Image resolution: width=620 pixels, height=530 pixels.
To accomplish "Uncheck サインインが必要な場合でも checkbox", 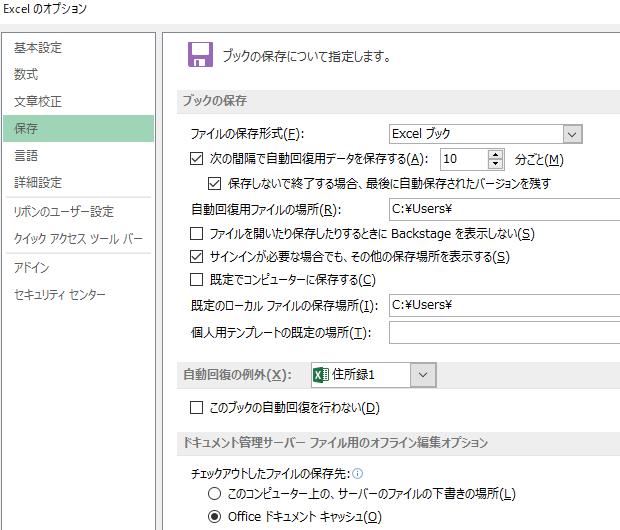I will (x=196, y=257).
